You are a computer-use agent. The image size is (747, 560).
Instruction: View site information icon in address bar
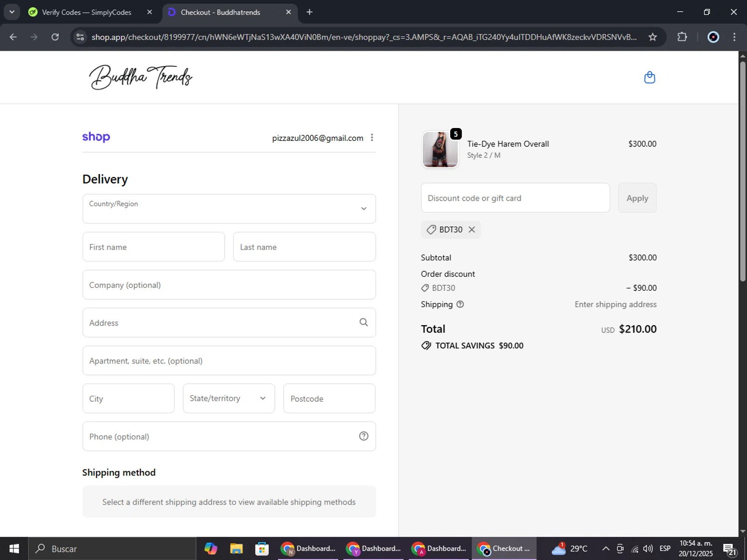click(80, 37)
